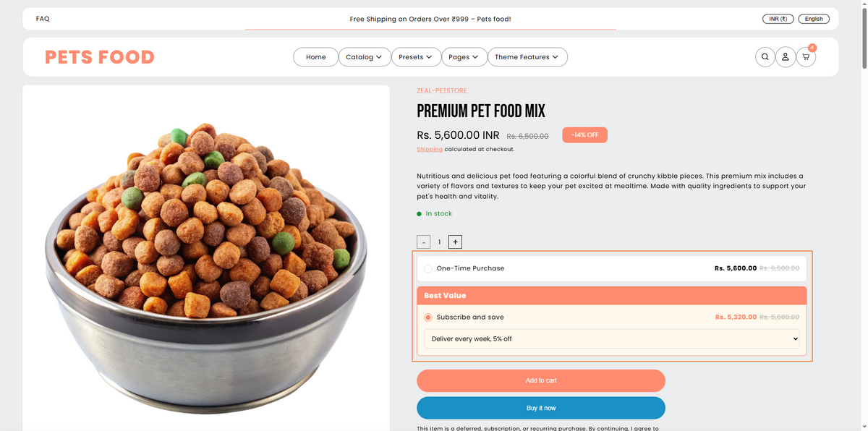
Task: Click the Buy it now button
Action: (x=541, y=408)
